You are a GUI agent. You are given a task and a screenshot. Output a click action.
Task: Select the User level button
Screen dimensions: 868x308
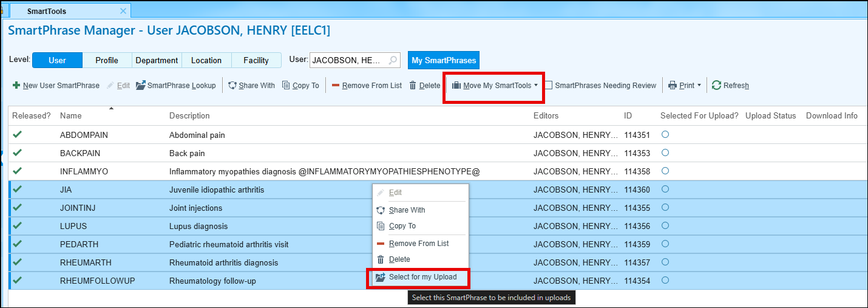[57, 60]
